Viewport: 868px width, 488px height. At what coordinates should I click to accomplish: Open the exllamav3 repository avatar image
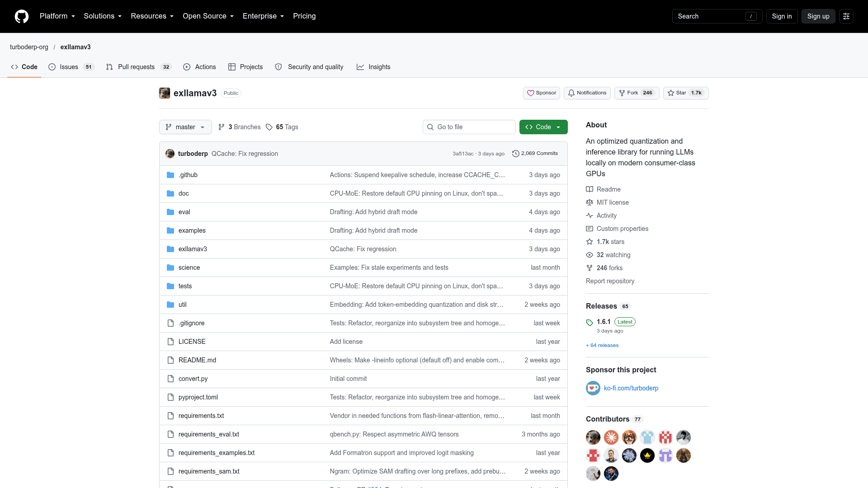165,93
